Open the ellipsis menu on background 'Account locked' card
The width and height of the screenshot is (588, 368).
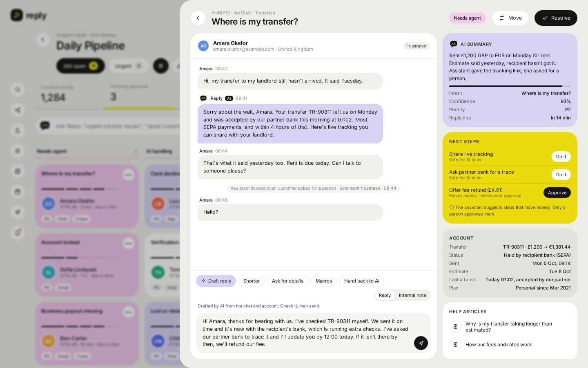(129, 243)
